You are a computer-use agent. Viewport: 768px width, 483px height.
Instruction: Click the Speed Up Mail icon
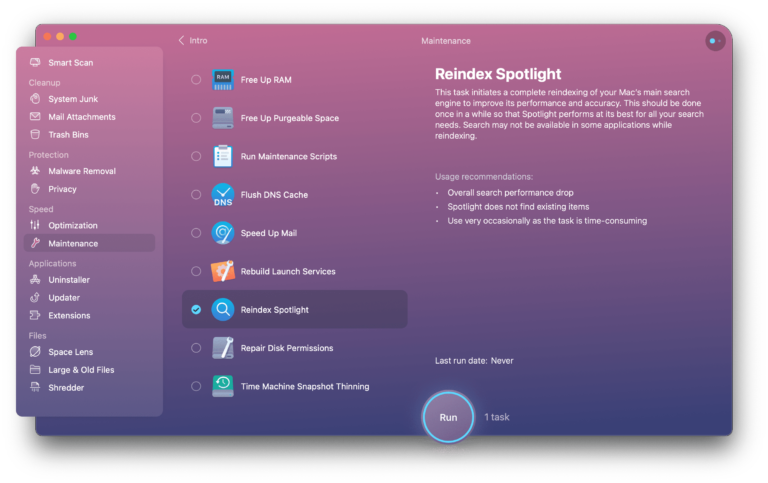coord(223,233)
